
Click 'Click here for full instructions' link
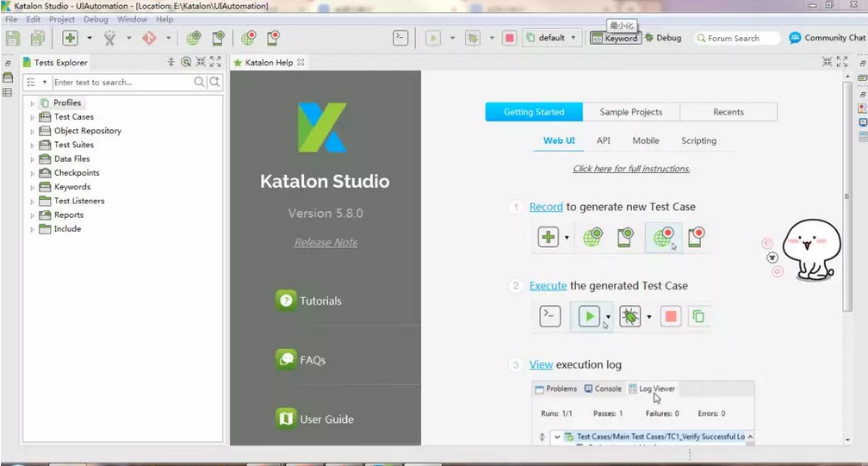point(631,168)
